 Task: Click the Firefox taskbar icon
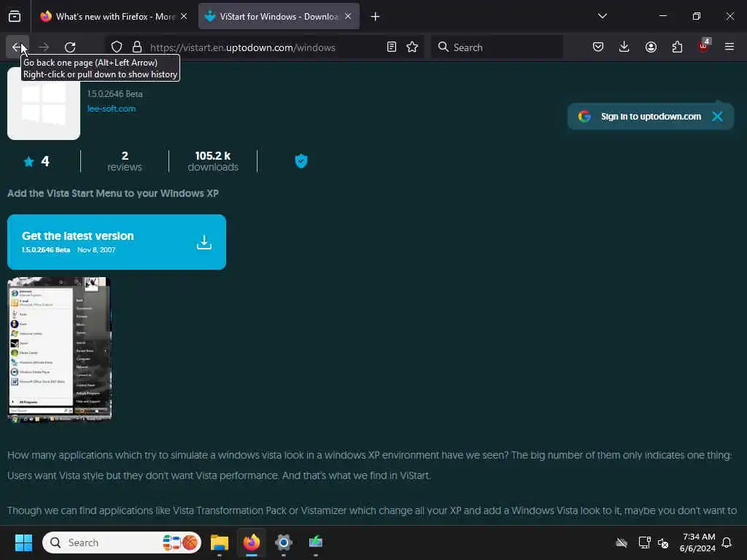click(252, 542)
